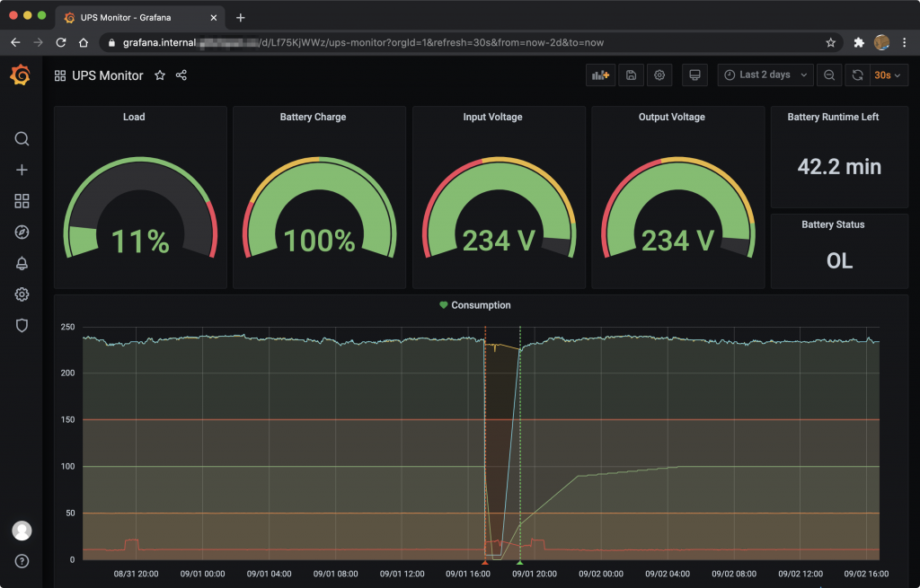Open the Dashboards grid icon in sidebar

coord(22,201)
